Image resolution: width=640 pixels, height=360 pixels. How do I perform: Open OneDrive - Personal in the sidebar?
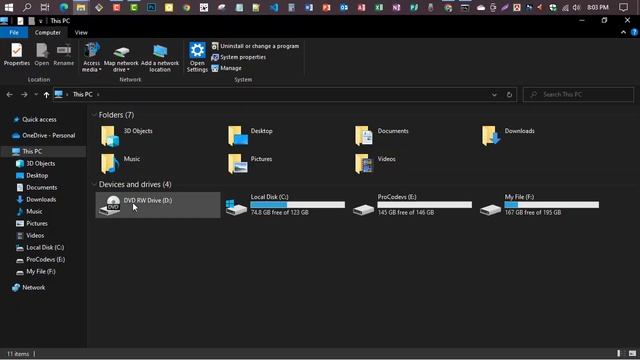[48, 136]
